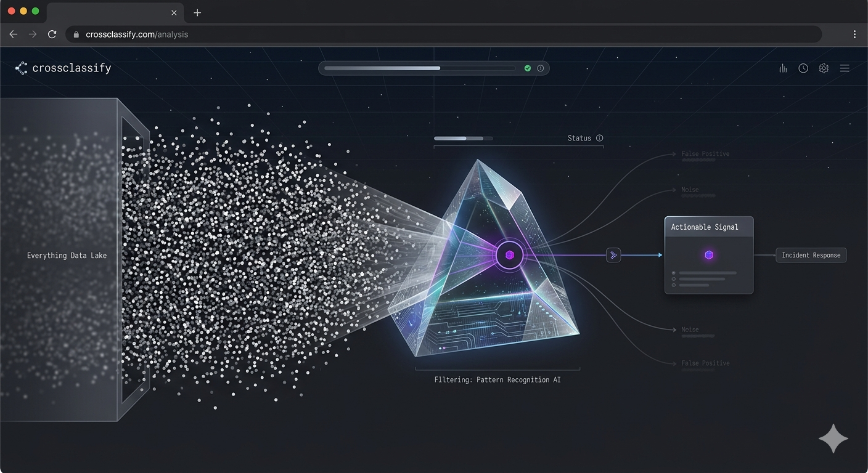
Task: Select first radio item in Actionable Signal
Action: [x=674, y=273]
